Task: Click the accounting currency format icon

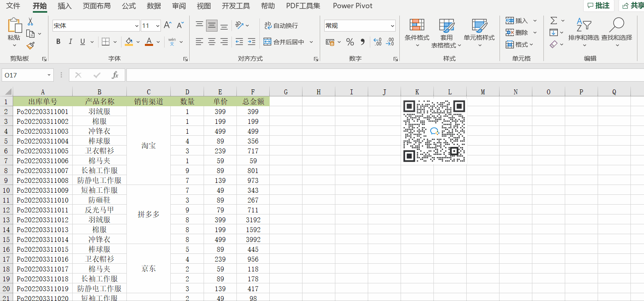Action: 330,42
